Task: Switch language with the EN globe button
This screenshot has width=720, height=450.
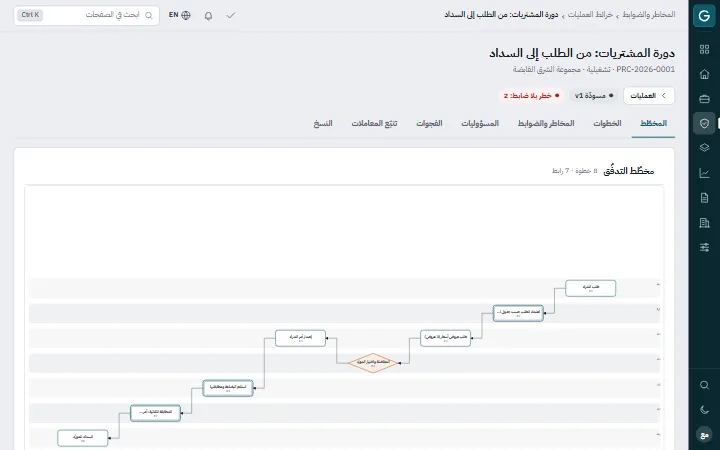Action: [180, 15]
